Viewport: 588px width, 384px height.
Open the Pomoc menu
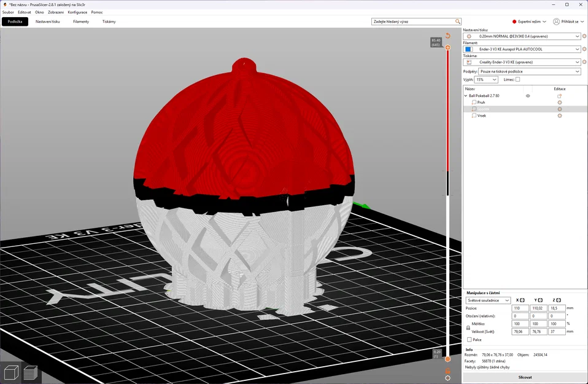coord(97,12)
